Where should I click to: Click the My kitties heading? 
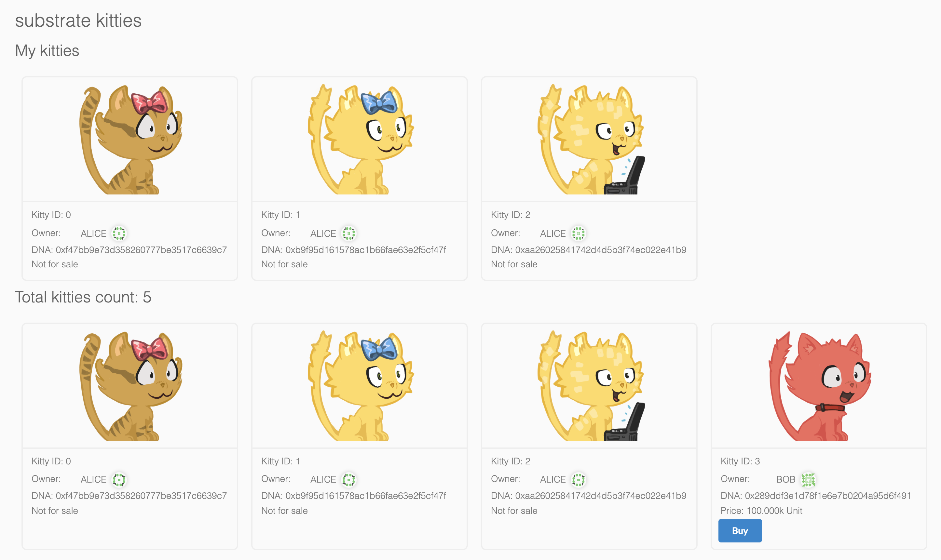coord(47,50)
